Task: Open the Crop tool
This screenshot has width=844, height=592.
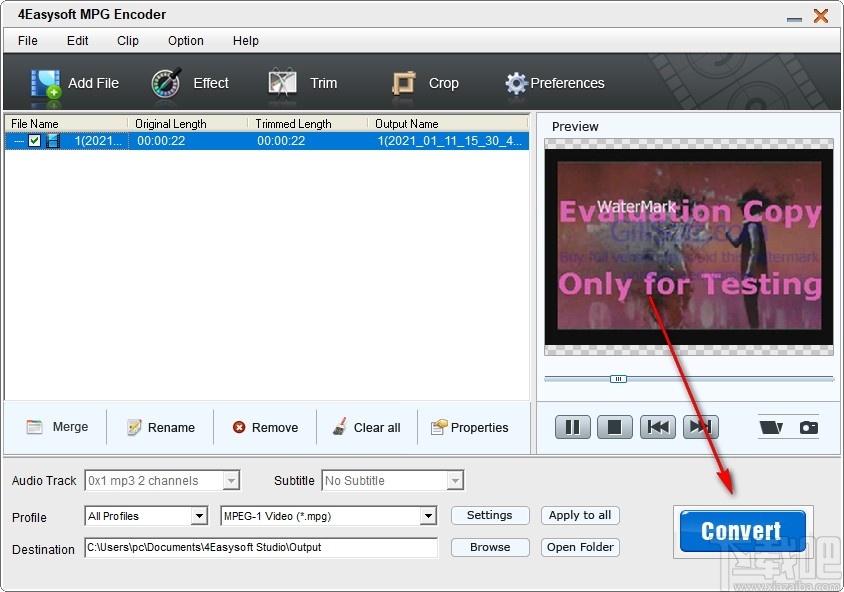Action: click(425, 83)
